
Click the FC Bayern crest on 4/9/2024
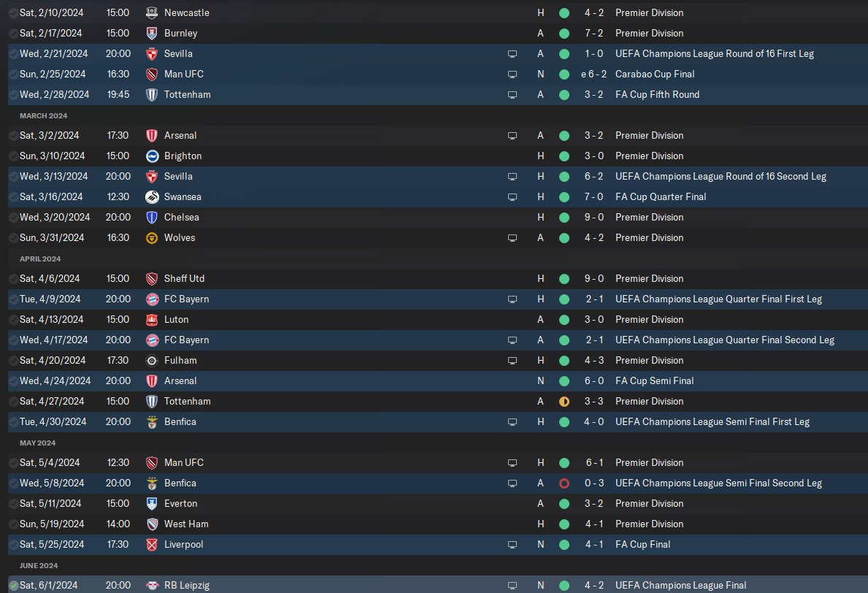pyautogui.click(x=152, y=299)
